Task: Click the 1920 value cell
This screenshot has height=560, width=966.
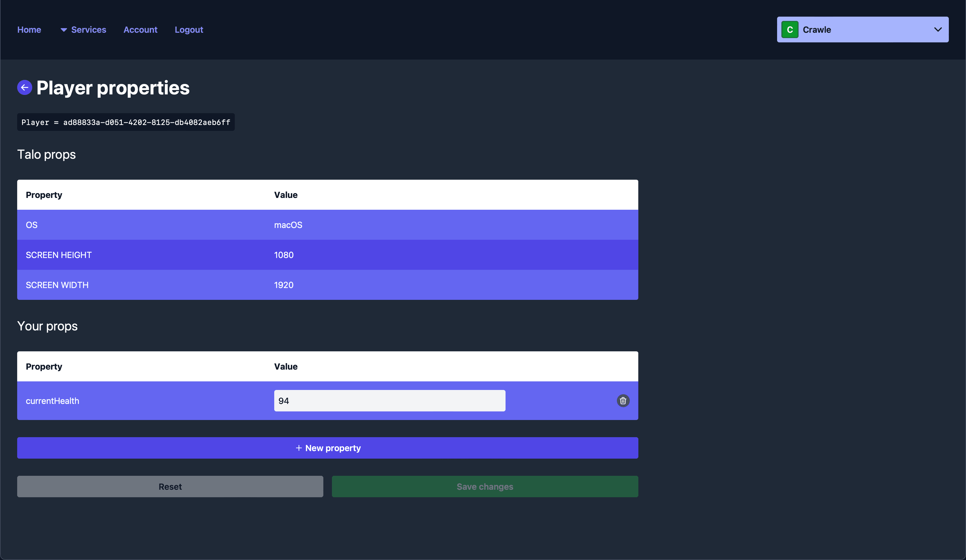Action: (284, 285)
